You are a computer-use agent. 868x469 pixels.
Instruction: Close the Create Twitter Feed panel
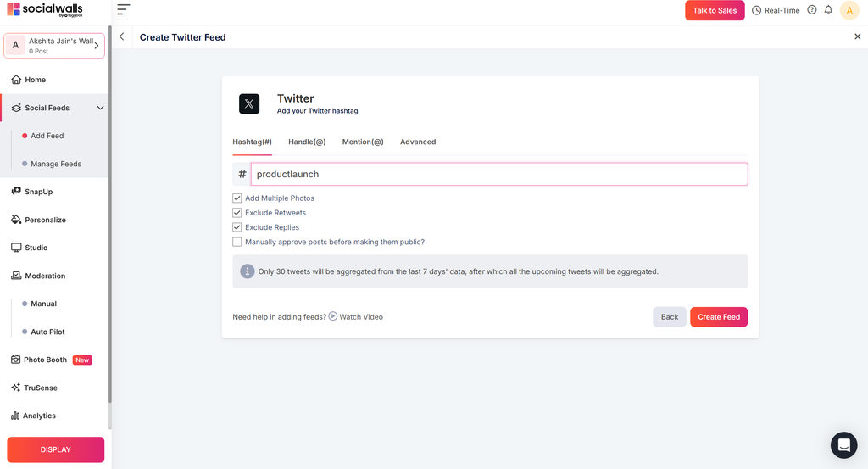point(858,36)
